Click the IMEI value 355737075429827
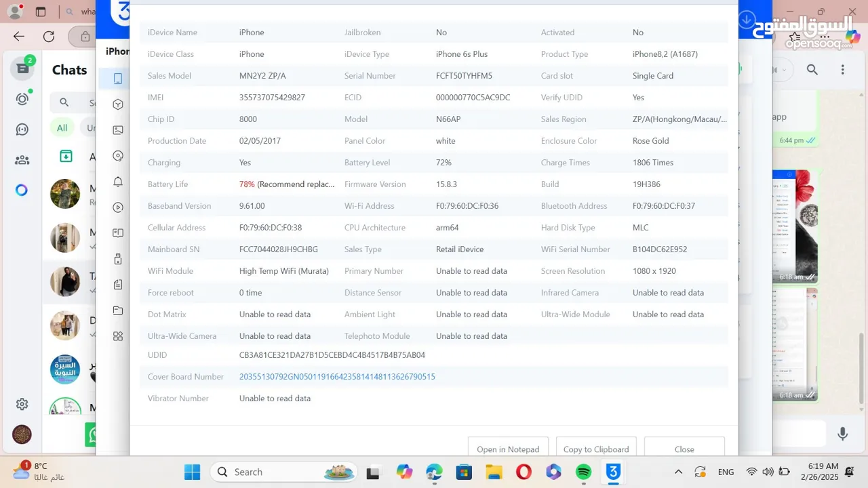 (272, 98)
